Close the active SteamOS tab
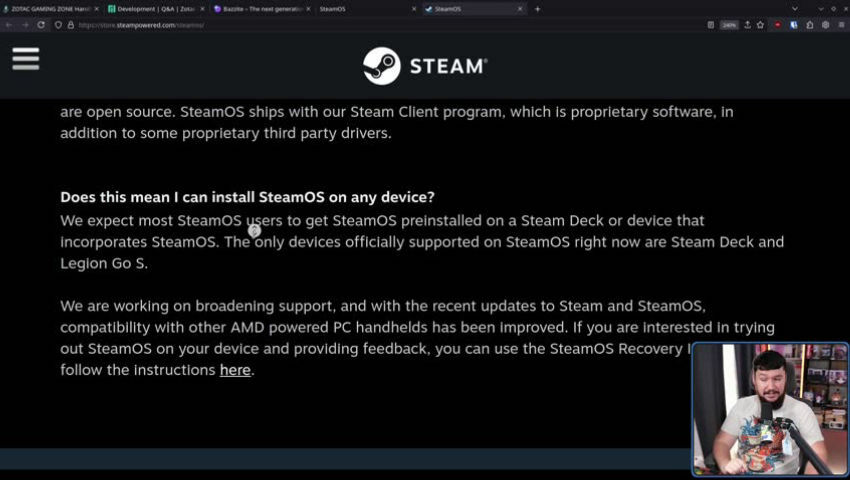Image resolution: width=850 pixels, height=480 pixels. click(520, 9)
